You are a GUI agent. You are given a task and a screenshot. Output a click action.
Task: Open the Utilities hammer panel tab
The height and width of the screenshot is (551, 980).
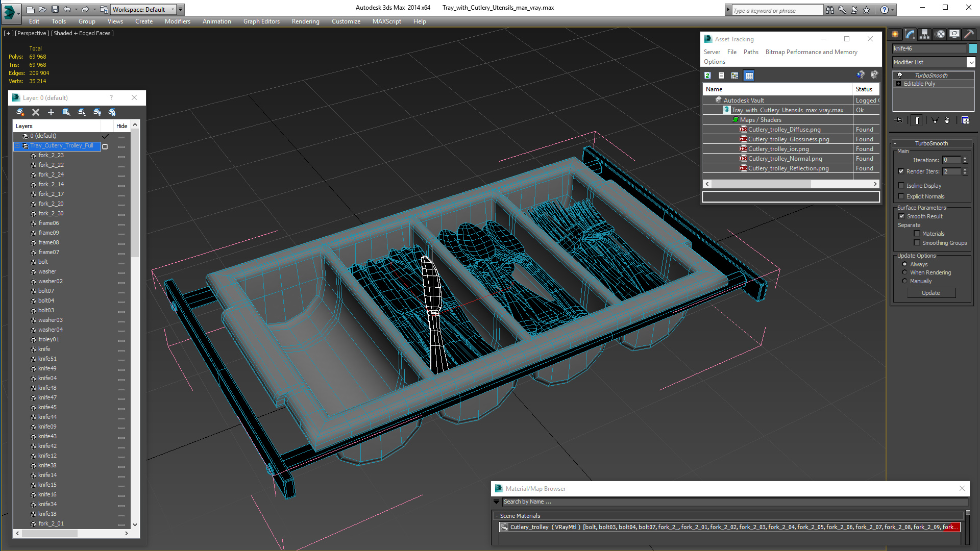[x=969, y=34]
